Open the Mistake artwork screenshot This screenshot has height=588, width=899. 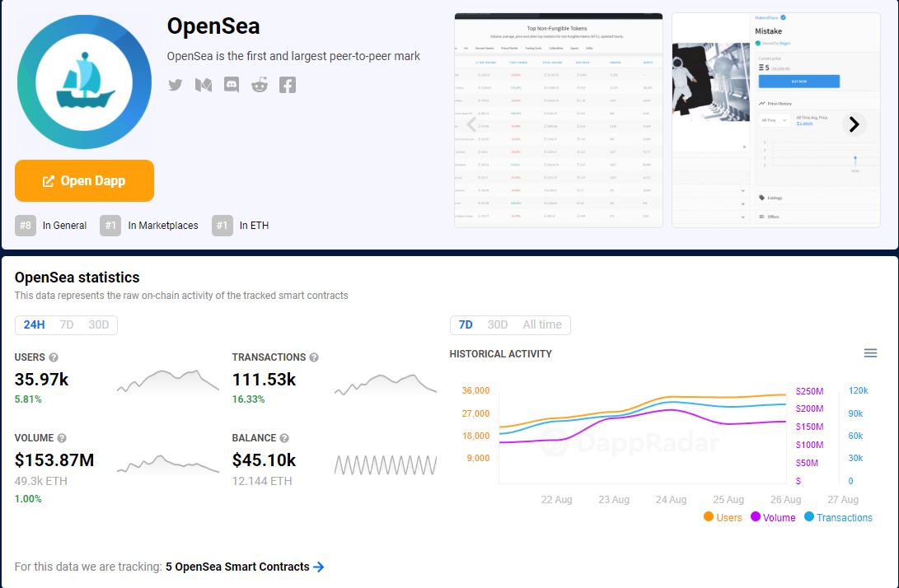point(775,120)
